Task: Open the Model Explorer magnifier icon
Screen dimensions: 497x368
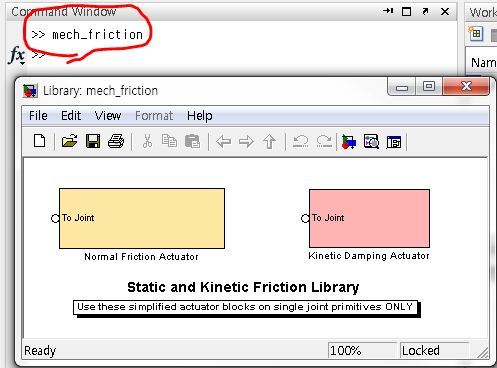Action: pyautogui.click(x=371, y=142)
